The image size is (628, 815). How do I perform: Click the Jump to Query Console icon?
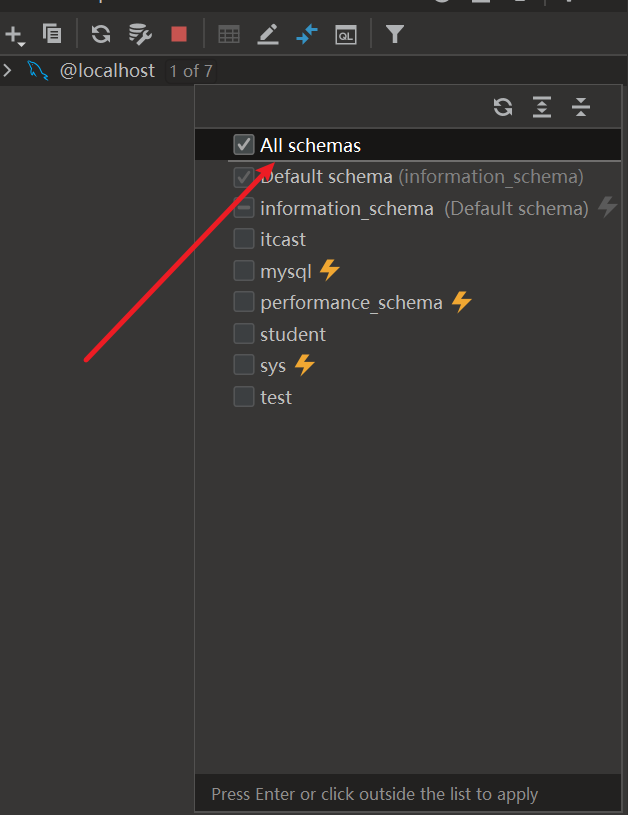(x=346, y=35)
